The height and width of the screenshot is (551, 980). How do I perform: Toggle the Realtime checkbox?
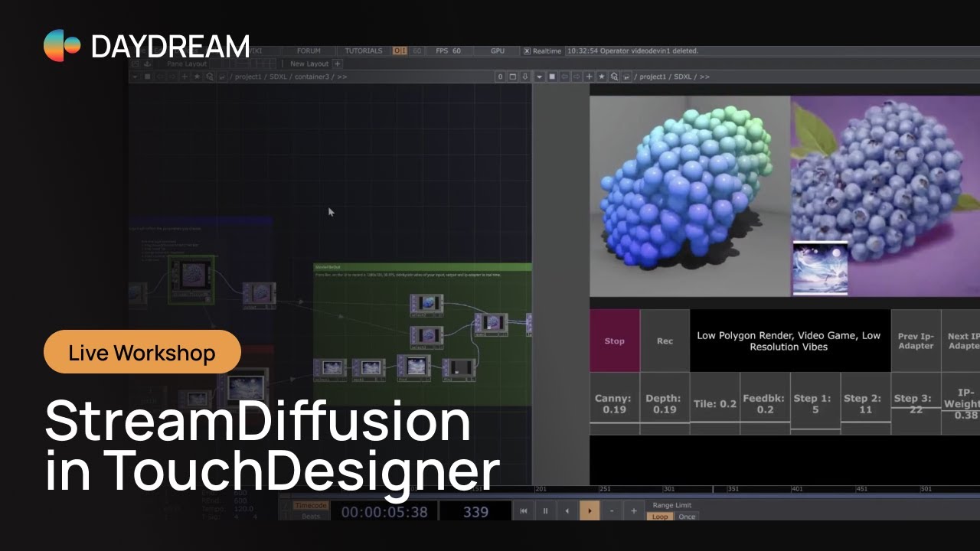click(527, 51)
